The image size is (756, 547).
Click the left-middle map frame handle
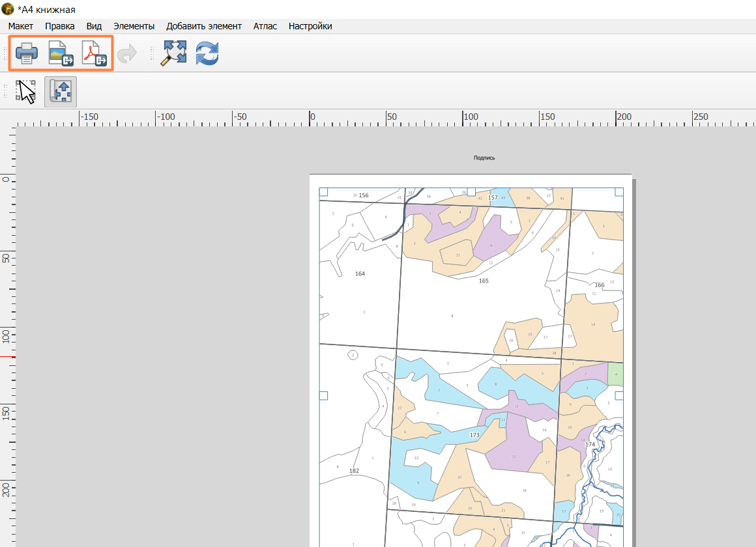coord(323,396)
